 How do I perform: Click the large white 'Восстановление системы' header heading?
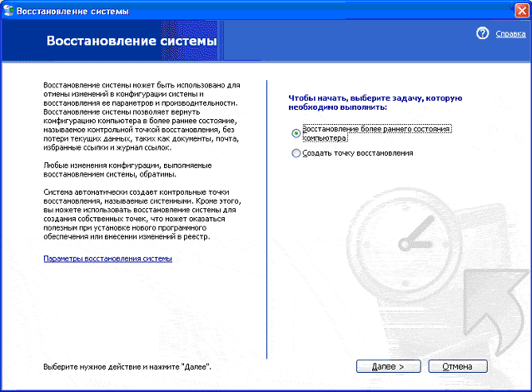pyautogui.click(x=131, y=40)
